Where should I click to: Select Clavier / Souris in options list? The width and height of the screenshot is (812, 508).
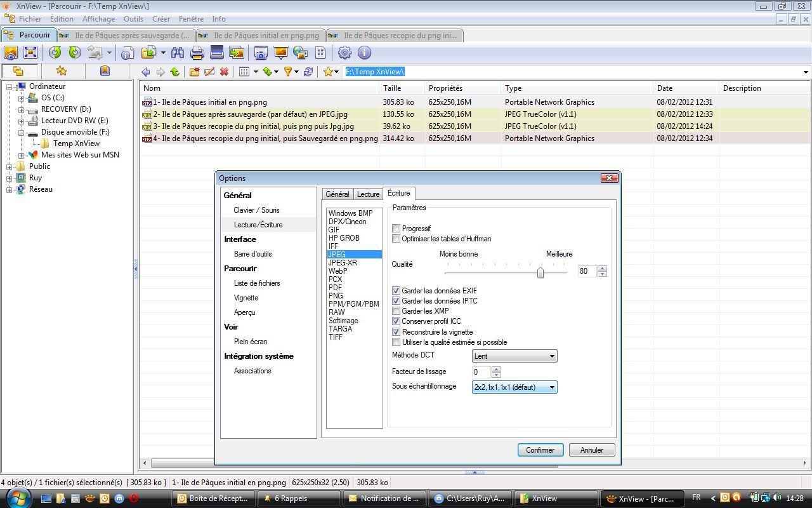point(256,210)
